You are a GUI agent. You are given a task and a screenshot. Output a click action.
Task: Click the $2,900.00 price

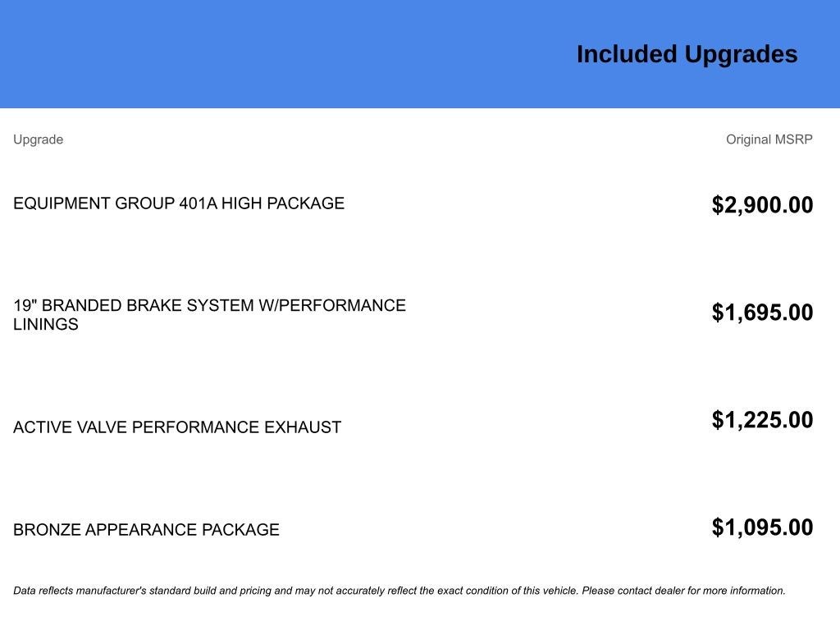coord(762,204)
